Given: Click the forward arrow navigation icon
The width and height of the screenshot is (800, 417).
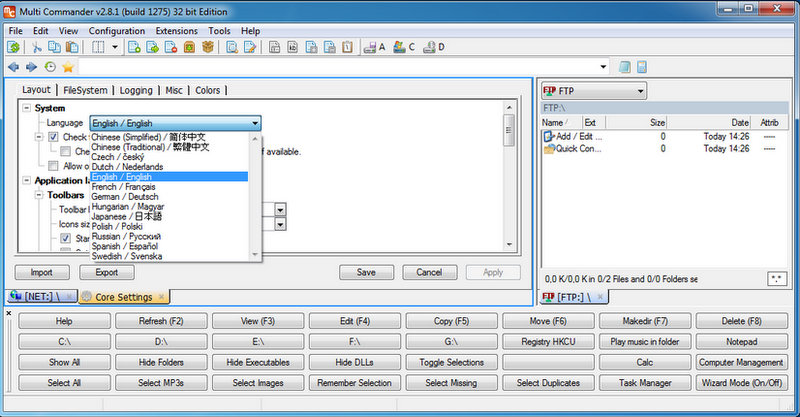Looking at the screenshot, I should [32, 67].
